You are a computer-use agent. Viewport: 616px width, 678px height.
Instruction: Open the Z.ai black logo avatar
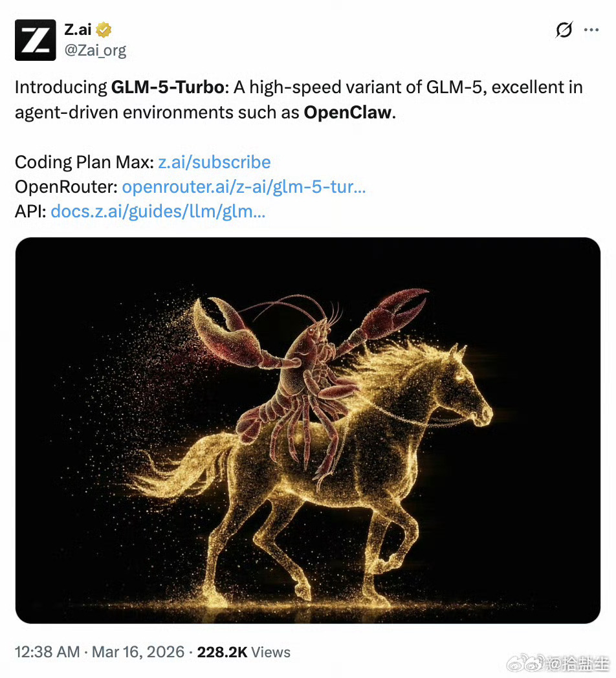pos(35,40)
